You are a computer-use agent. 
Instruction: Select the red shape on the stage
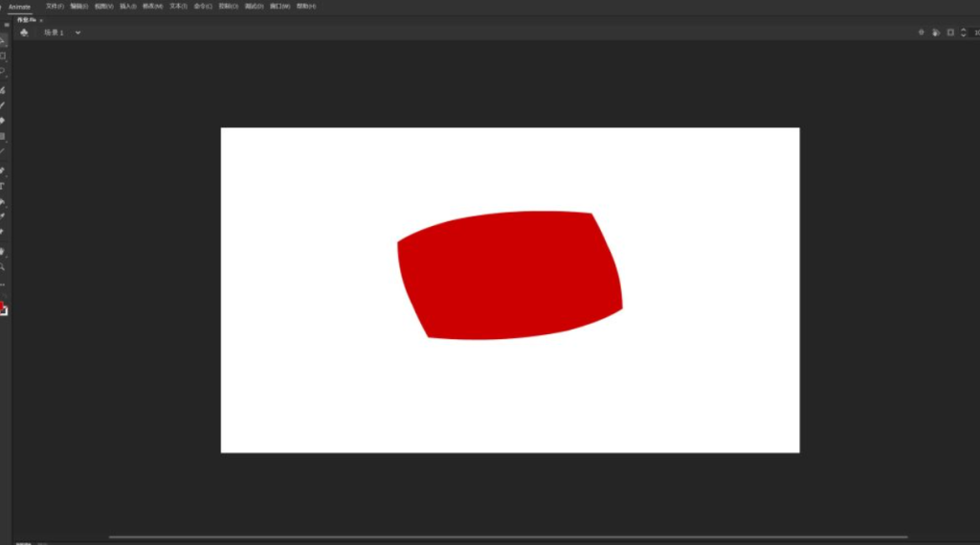(x=510, y=275)
